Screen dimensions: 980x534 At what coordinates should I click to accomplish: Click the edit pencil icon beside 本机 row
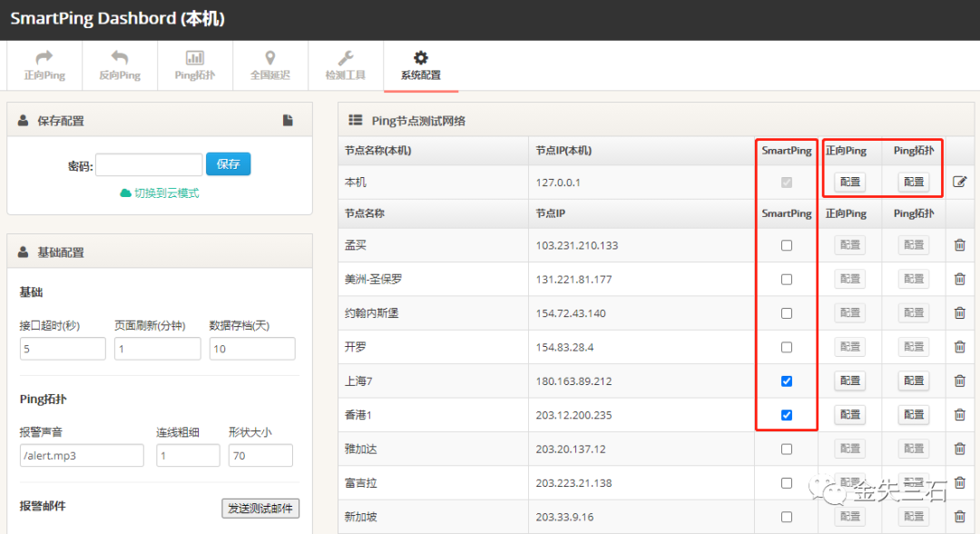coord(959,182)
